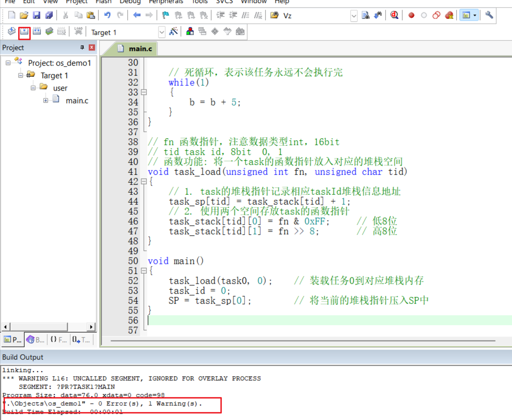Viewport: 512px width, 420px height.
Task: Insert a bookmark using the flag icon
Action: pyautogui.click(x=166, y=15)
